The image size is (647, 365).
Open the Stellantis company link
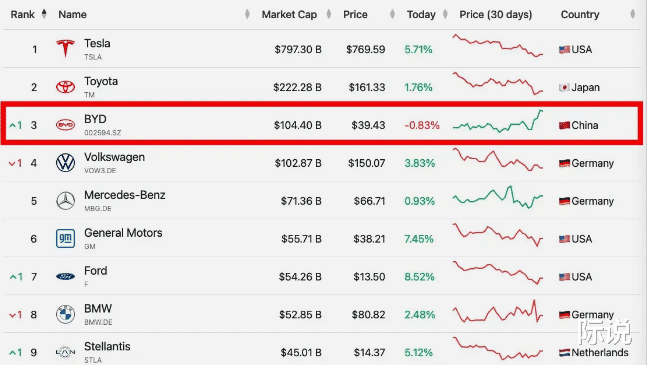coord(107,346)
